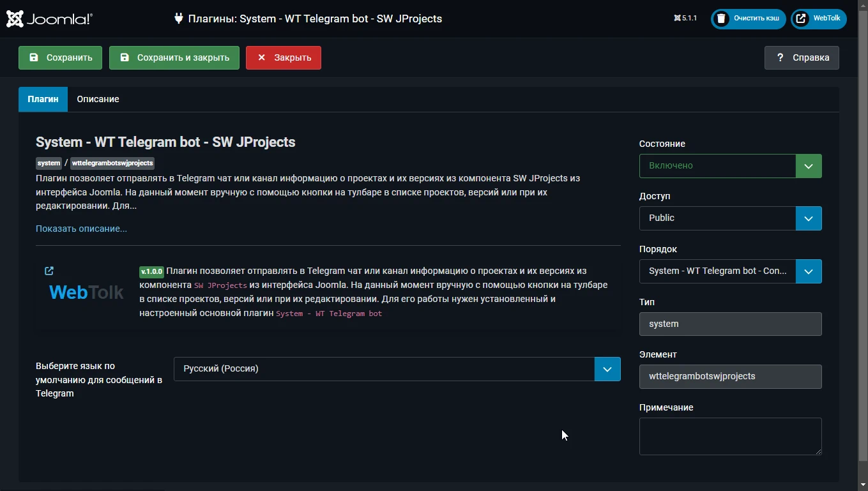Screen dimensions: 868x491
Task: Click the page vertical scrollbar
Action: point(862,243)
